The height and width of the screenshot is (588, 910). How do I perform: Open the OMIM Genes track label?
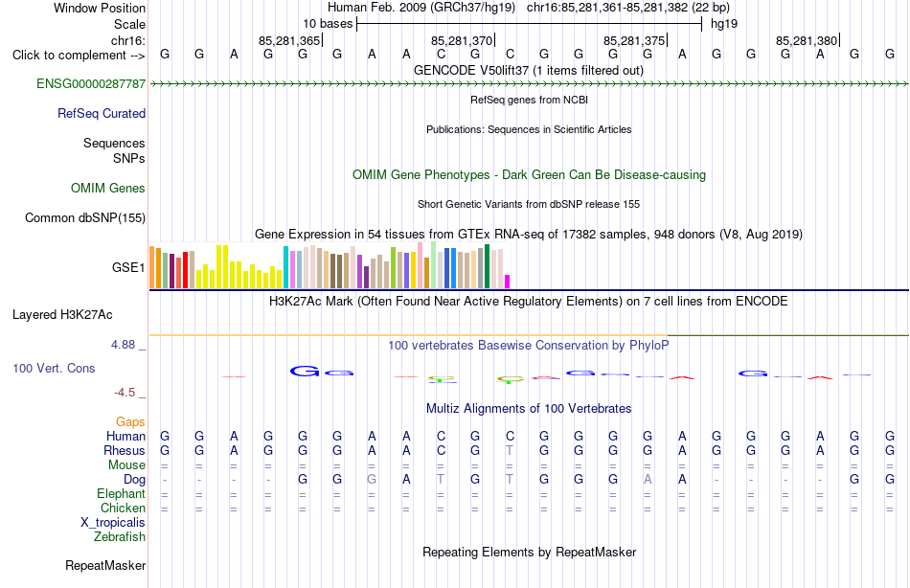point(108,188)
